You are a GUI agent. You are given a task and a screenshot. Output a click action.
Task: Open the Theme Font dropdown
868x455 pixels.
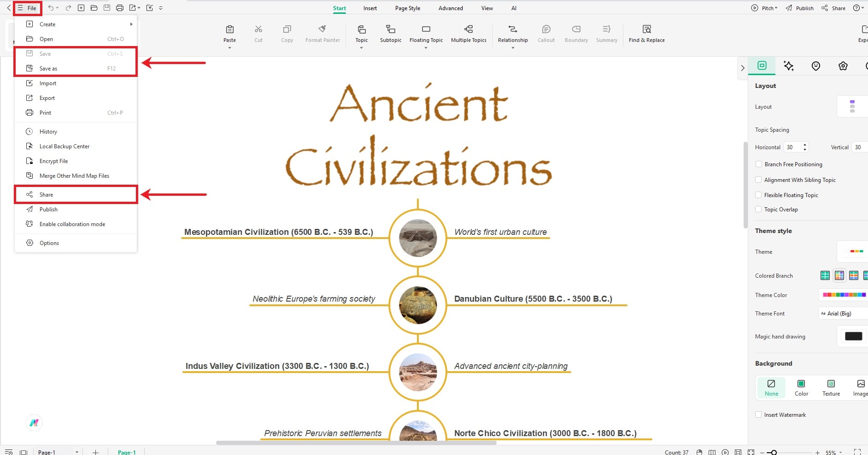[843, 313]
